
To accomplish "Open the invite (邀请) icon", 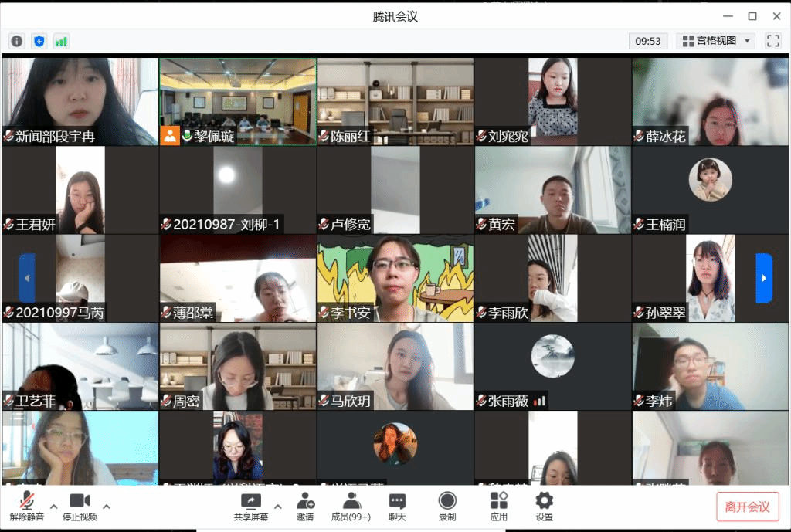I will 305,507.
